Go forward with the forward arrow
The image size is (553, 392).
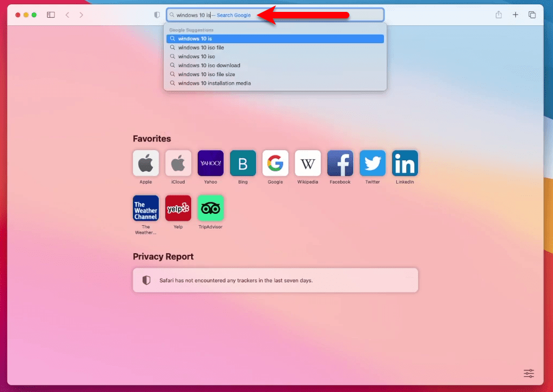click(82, 15)
